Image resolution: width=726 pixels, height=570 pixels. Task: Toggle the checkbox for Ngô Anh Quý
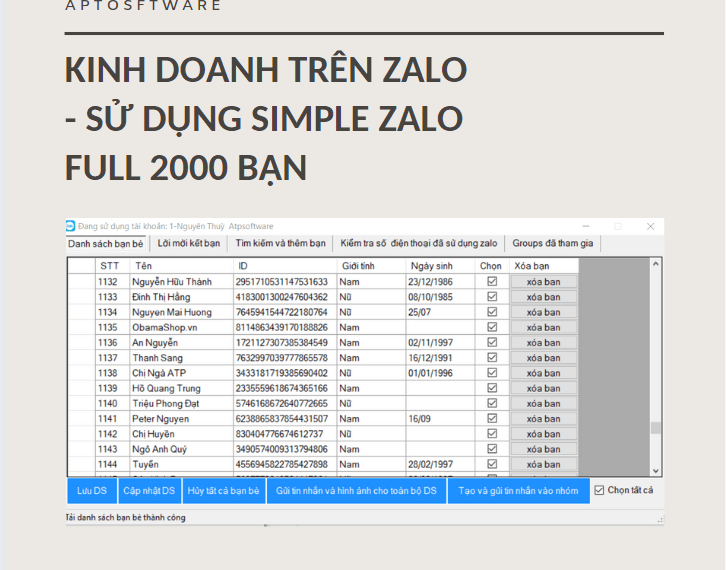492,449
